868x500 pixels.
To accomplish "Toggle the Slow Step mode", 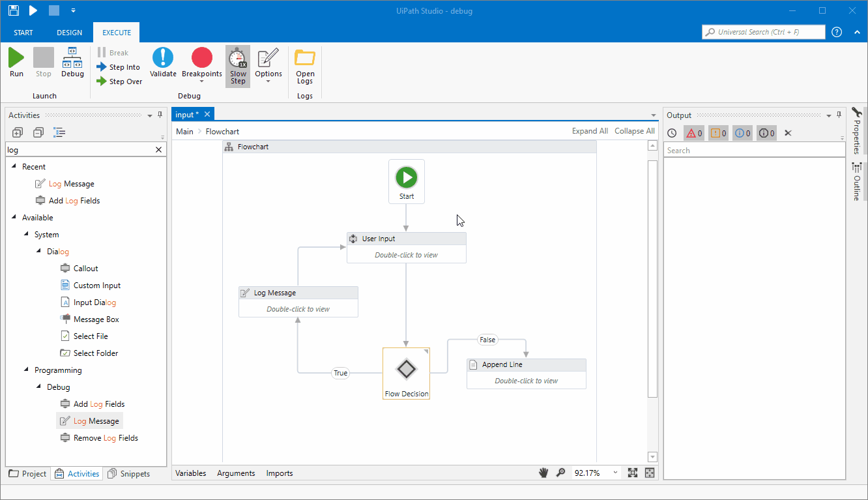I will (238, 66).
